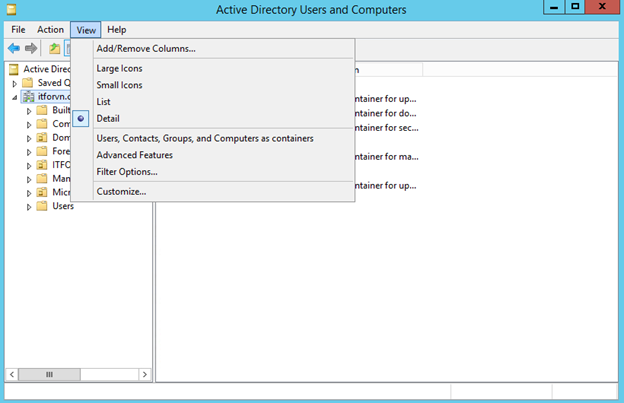The image size is (624, 403).
Task: Open Filter Options dialog
Action: 127,171
